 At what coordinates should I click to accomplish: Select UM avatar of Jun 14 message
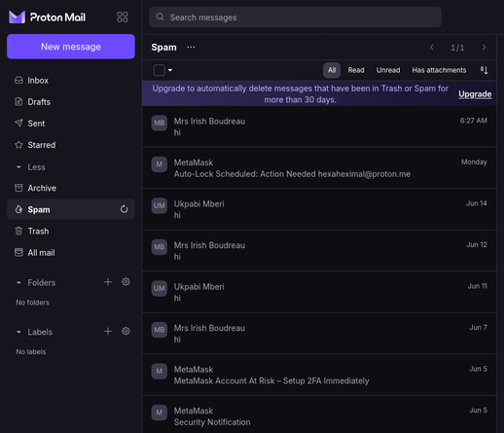pos(160,205)
